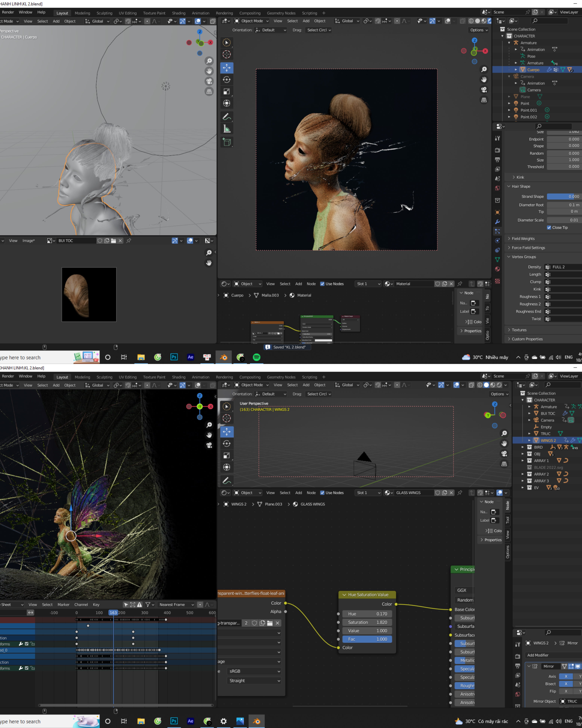582x728 pixels.
Task: Select Cuerpo object in top outliner
Action: (533, 70)
